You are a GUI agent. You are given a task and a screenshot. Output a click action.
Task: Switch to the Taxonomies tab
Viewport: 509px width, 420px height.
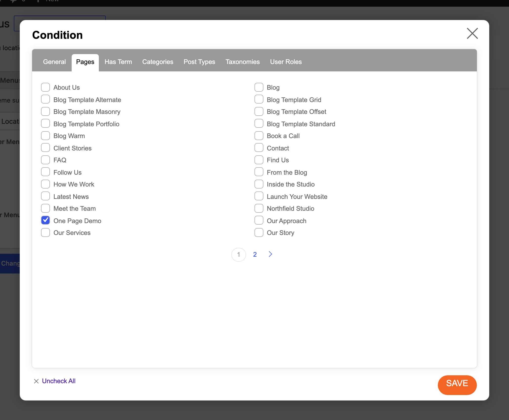[243, 62]
